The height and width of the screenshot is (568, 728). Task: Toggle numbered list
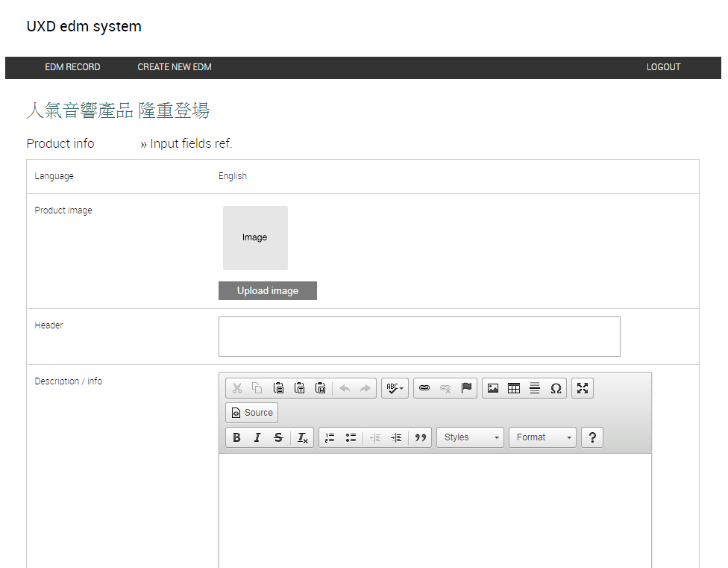coord(330,437)
